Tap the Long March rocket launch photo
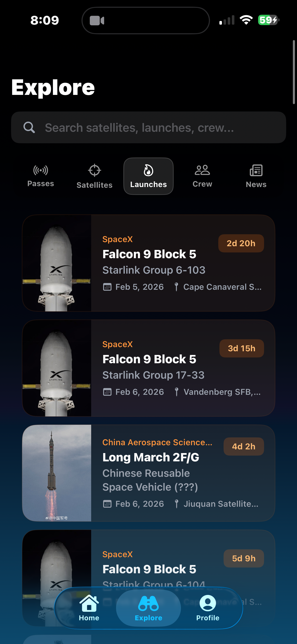 pos(57,472)
